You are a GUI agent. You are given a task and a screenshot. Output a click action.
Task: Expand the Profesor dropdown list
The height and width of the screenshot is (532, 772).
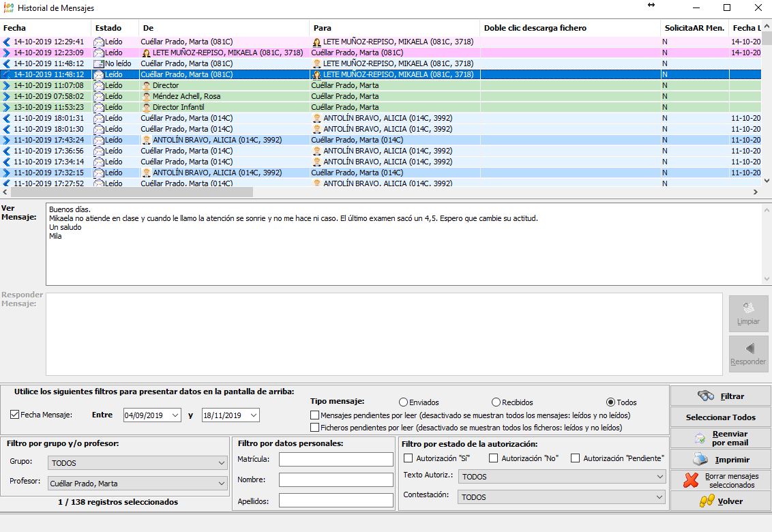pyautogui.click(x=138, y=484)
